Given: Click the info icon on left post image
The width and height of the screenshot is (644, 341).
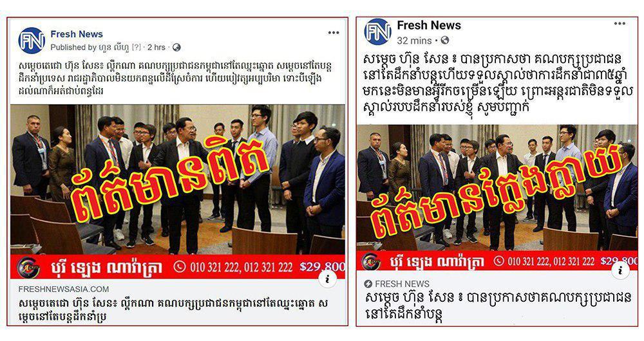Looking at the screenshot, I should [x=328, y=279].
